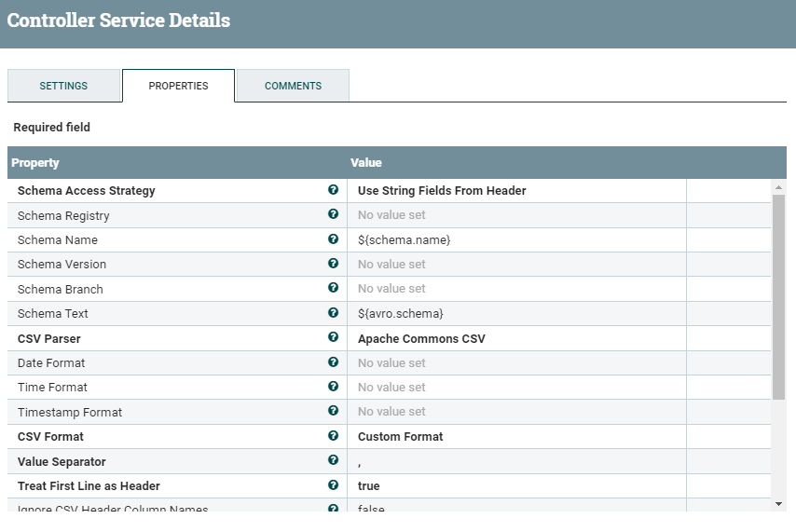796x532 pixels.
Task: Click the CSV Parser help icon
Action: [x=333, y=338]
